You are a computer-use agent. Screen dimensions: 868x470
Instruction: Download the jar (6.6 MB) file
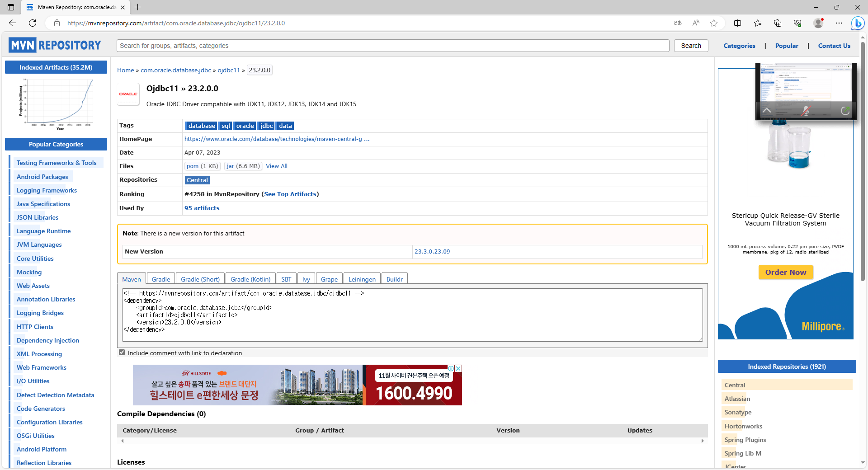pyautogui.click(x=243, y=166)
